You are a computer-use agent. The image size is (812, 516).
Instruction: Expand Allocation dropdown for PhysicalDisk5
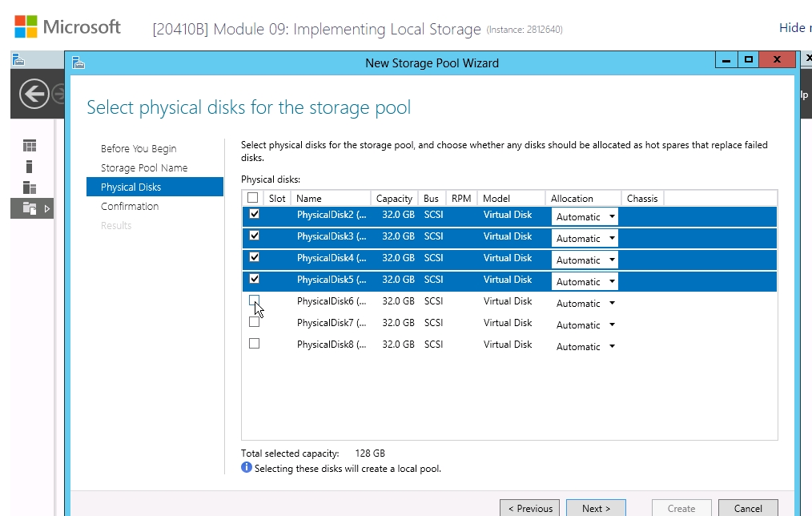pyautogui.click(x=585, y=282)
